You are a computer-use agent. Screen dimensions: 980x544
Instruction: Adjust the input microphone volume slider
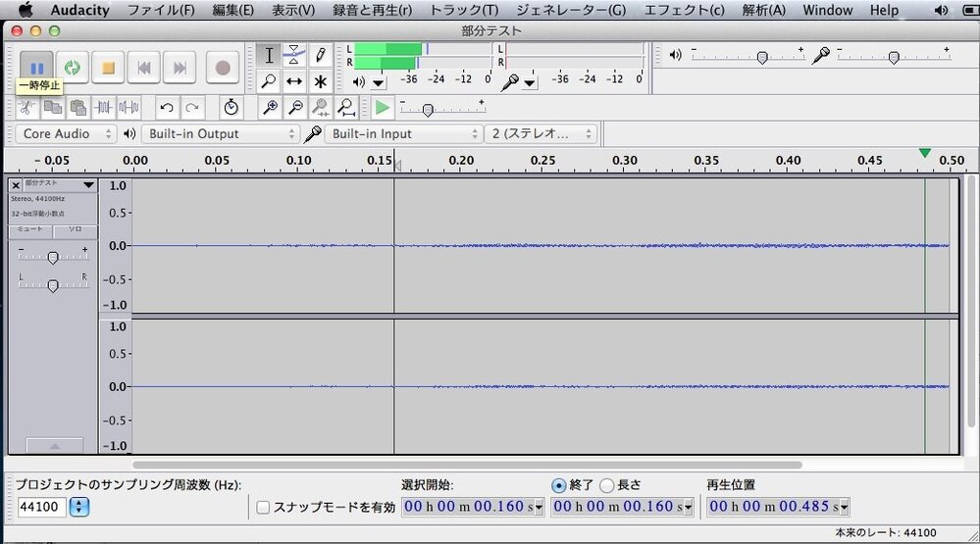click(x=894, y=56)
